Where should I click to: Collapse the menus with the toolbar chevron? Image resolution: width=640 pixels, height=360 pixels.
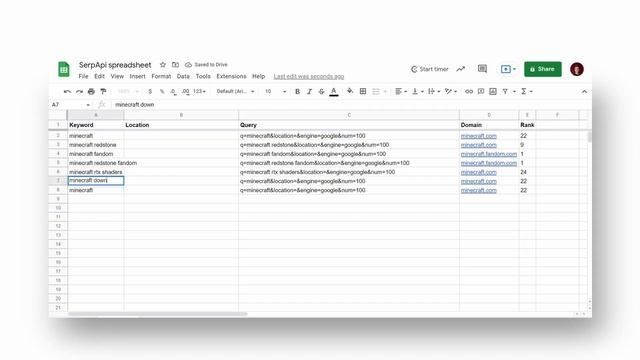coord(584,91)
